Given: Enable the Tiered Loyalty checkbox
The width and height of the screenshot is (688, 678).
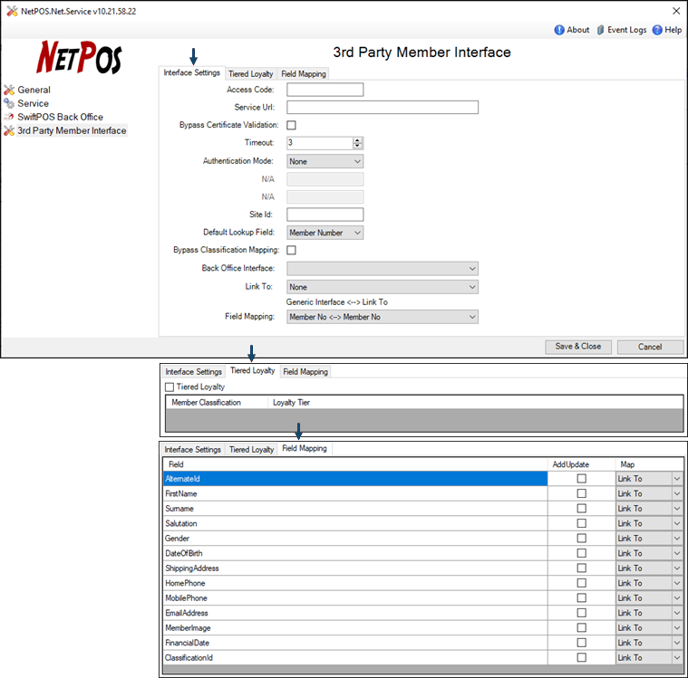Looking at the screenshot, I should click(169, 387).
